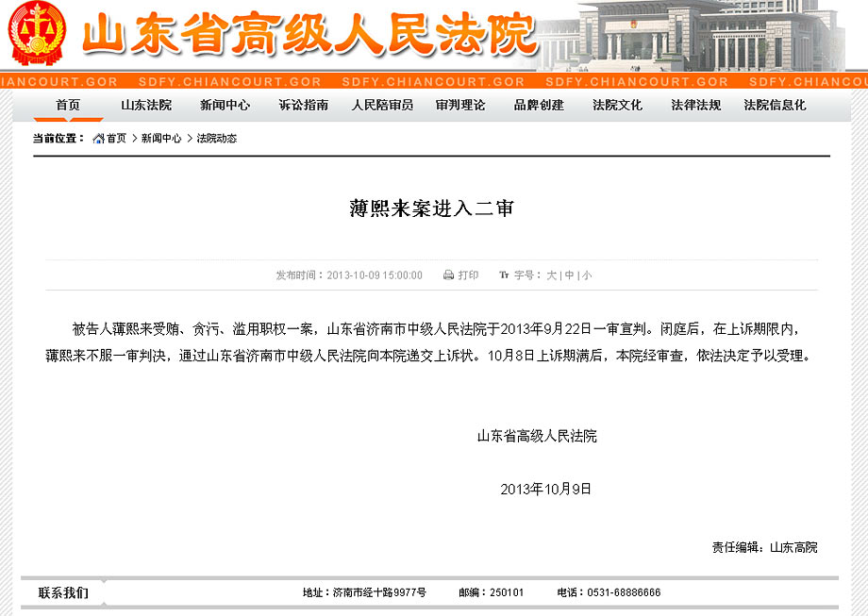Select 诉讼指南 menu item
The image size is (868, 616).
[x=304, y=105]
